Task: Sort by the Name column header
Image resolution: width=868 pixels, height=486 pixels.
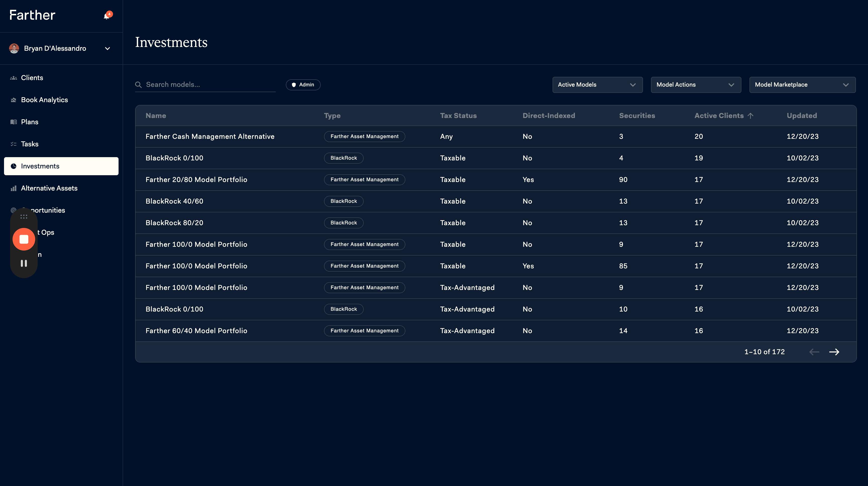Action: point(156,116)
